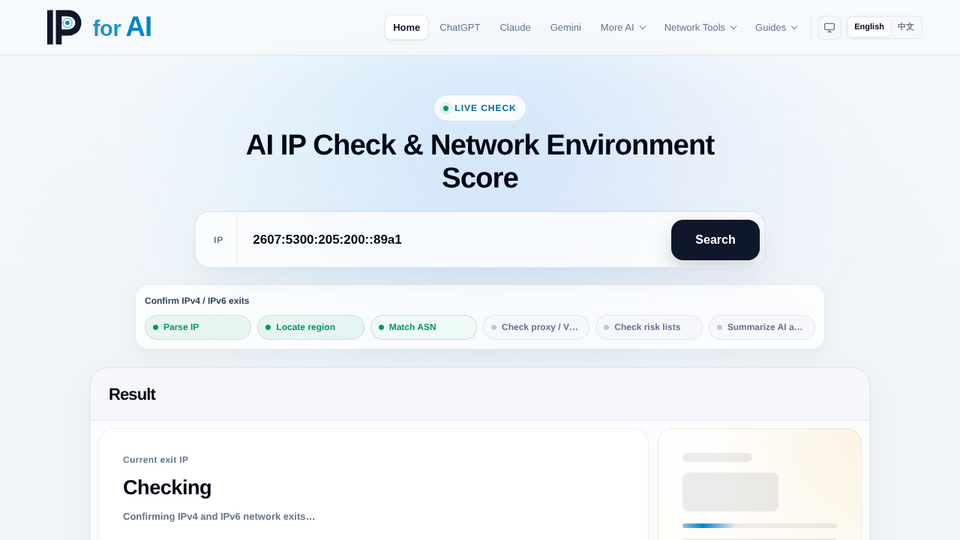Focus the IP address input field

click(456, 239)
